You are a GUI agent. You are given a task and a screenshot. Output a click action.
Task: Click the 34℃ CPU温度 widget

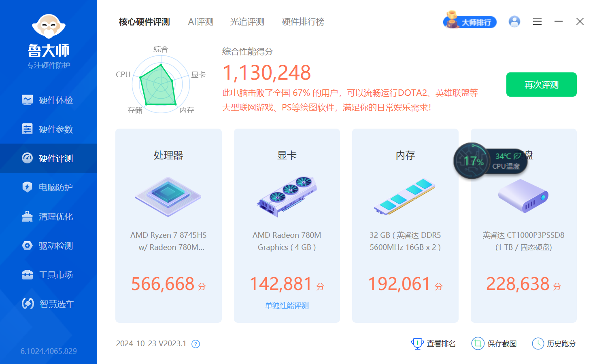point(506,161)
